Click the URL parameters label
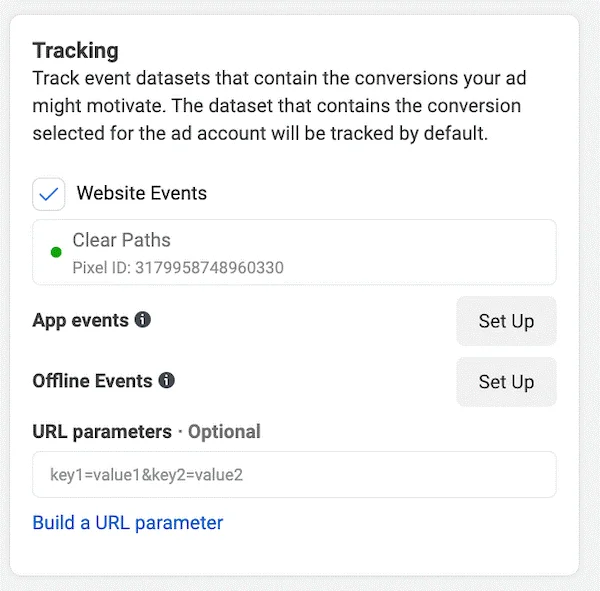 tap(102, 432)
